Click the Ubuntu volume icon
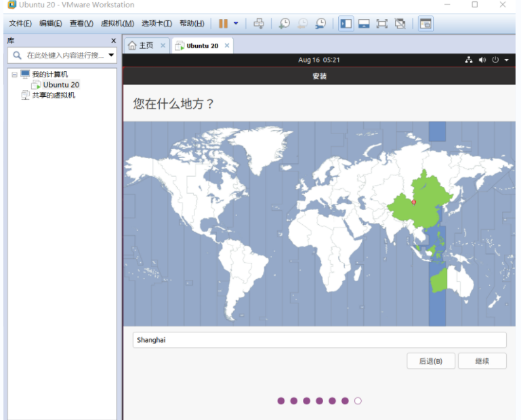This screenshot has width=521, height=420. [x=482, y=60]
